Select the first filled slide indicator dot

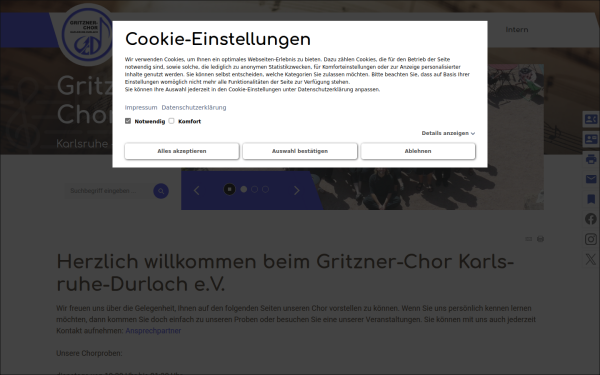point(243,189)
